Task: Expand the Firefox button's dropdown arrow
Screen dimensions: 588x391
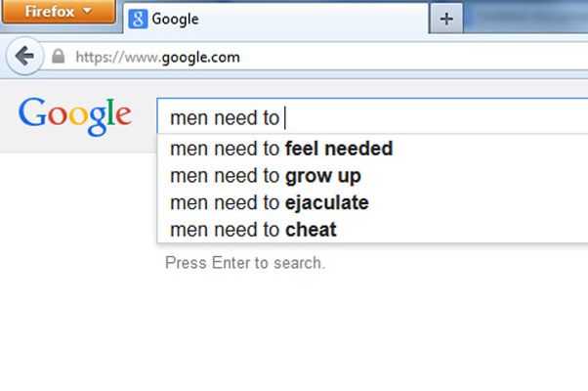Action: click(87, 10)
